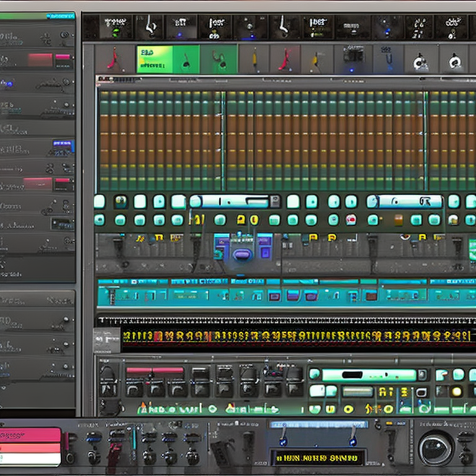Click the white strip below the pink and red strips

pos(30,459)
